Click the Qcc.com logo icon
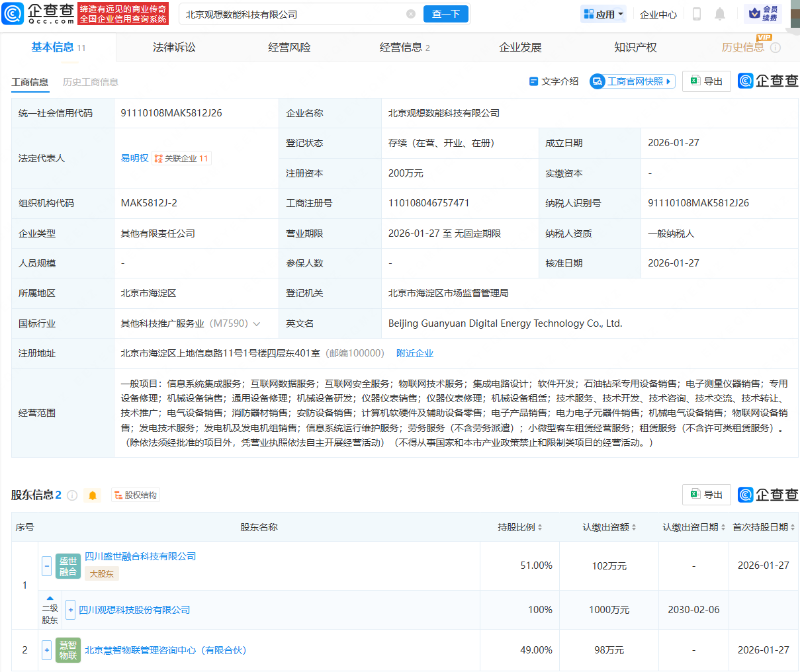This screenshot has width=800, height=672. [13, 13]
